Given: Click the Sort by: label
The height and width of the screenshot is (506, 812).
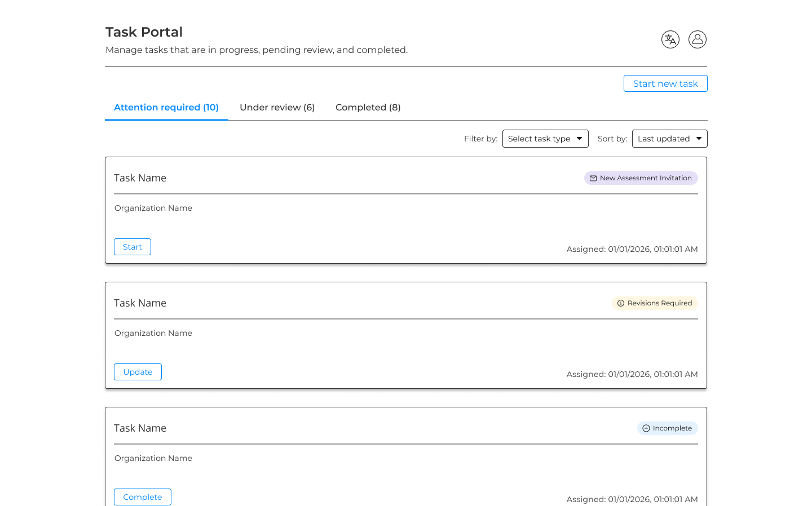Looking at the screenshot, I should point(612,139).
